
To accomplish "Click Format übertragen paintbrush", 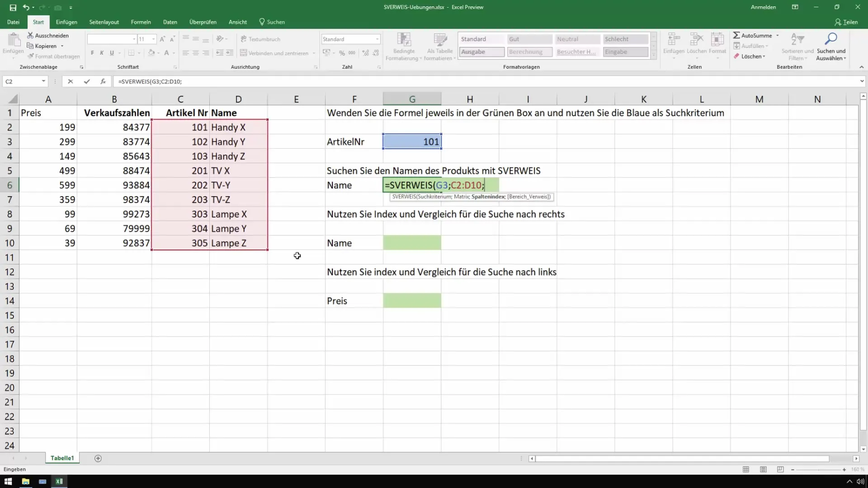I will tap(53, 56).
